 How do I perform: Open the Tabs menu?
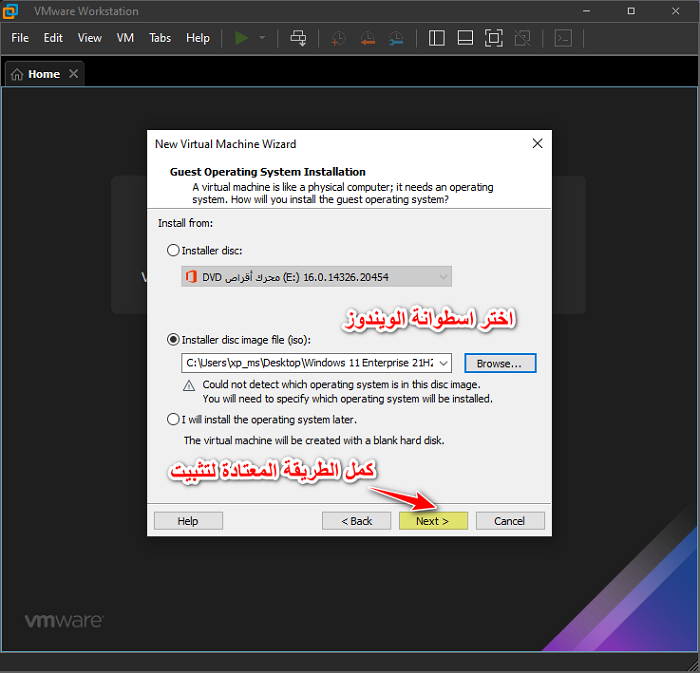point(160,38)
